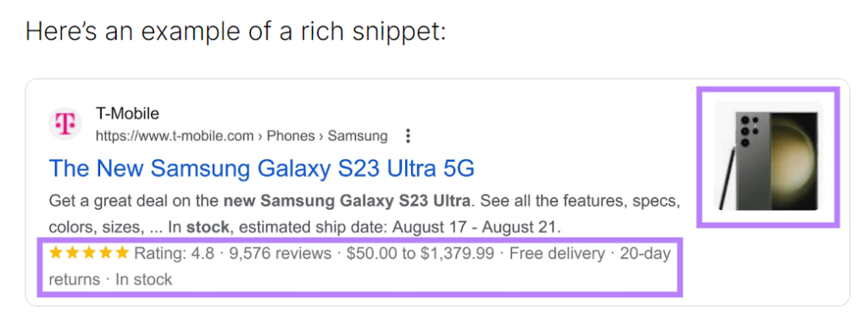Click the bold new Samsung Galaxy S23 Ultra text
The image size is (868, 314).
[347, 200]
